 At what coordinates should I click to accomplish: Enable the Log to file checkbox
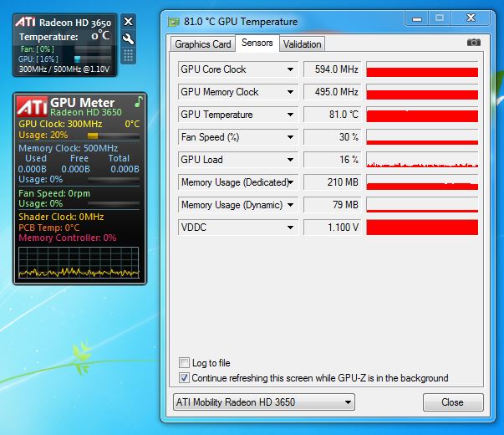click(184, 362)
